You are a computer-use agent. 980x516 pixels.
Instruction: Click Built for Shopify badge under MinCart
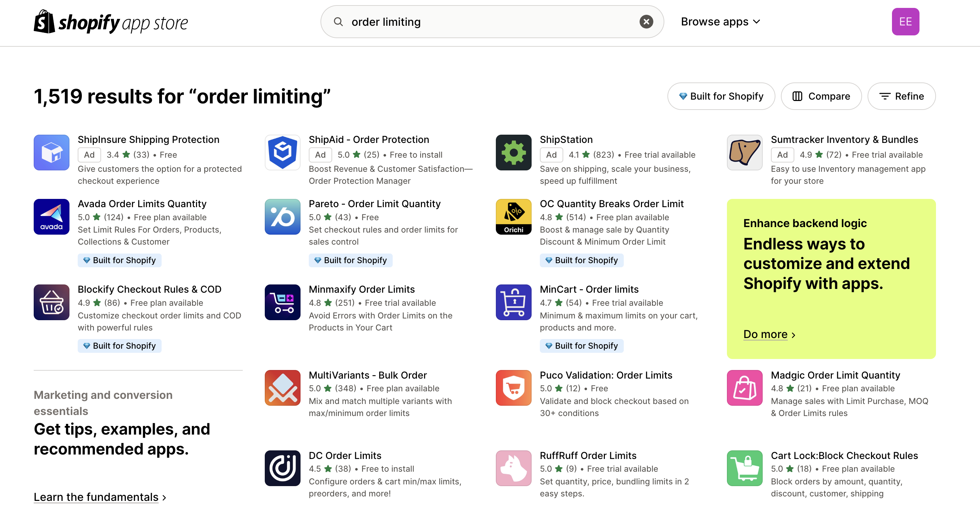pos(581,346)
